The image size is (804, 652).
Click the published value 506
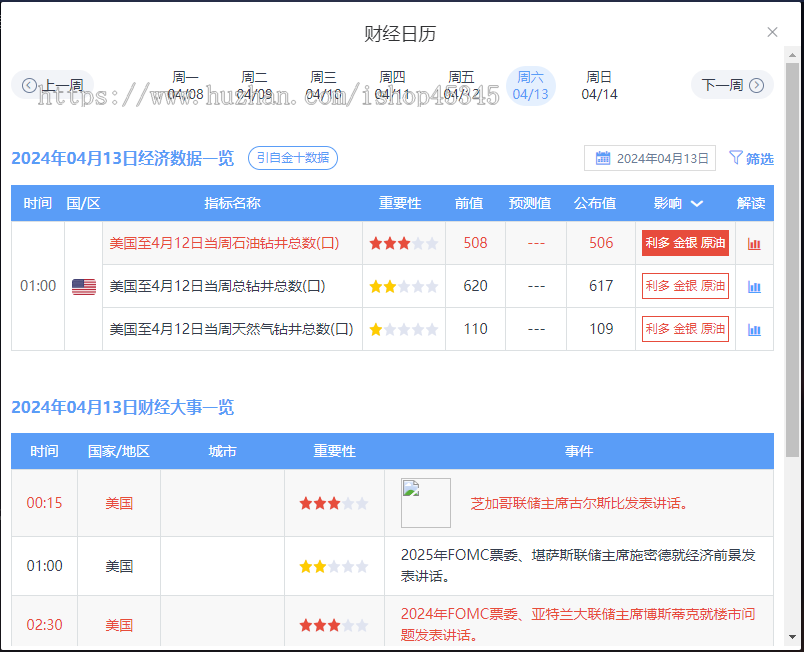(x=601, y=243)
